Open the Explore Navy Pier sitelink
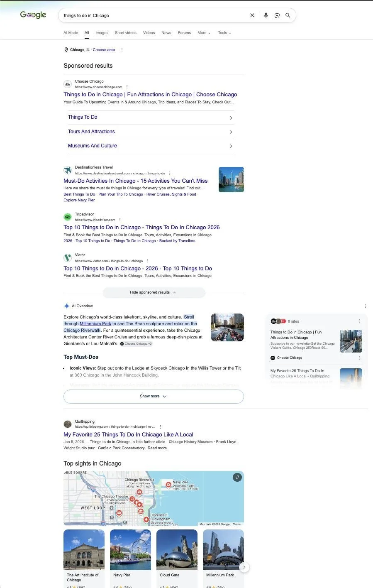The height and width of the screenshot is (588, 373). 79,200
